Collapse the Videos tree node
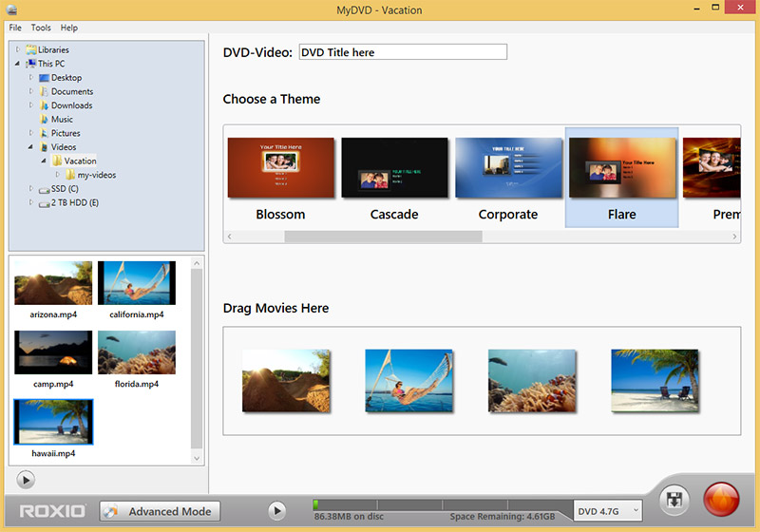Screen dimensions: 760x532 pos(31,147)
